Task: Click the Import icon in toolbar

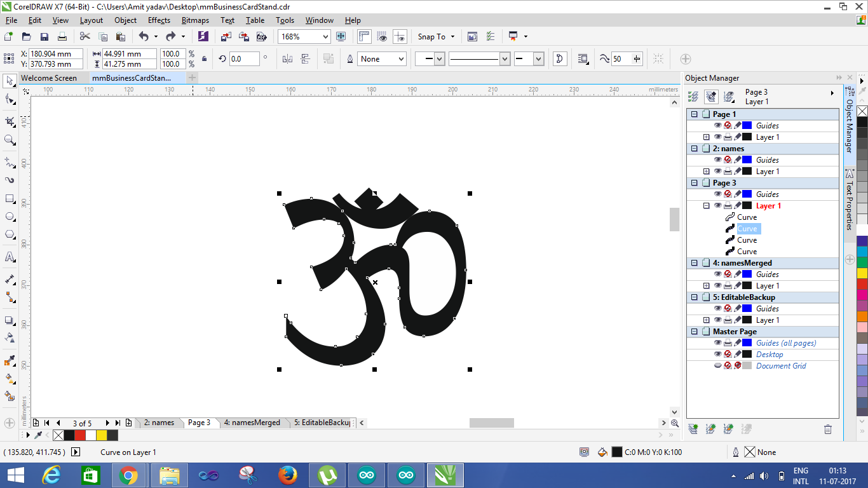Action: pyautogui.click(x=226, y=37)
